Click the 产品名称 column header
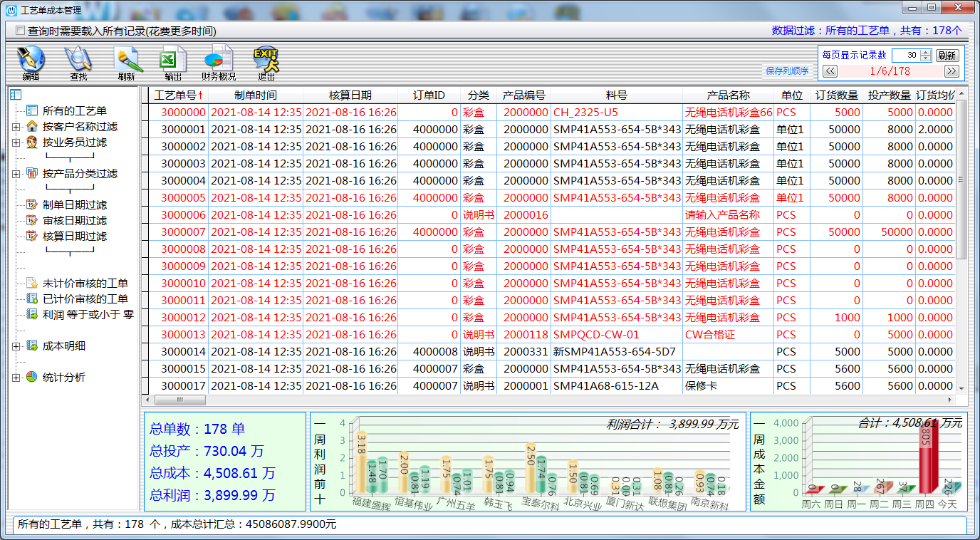This screenshot has height=540, width=980. pos(728,95)
